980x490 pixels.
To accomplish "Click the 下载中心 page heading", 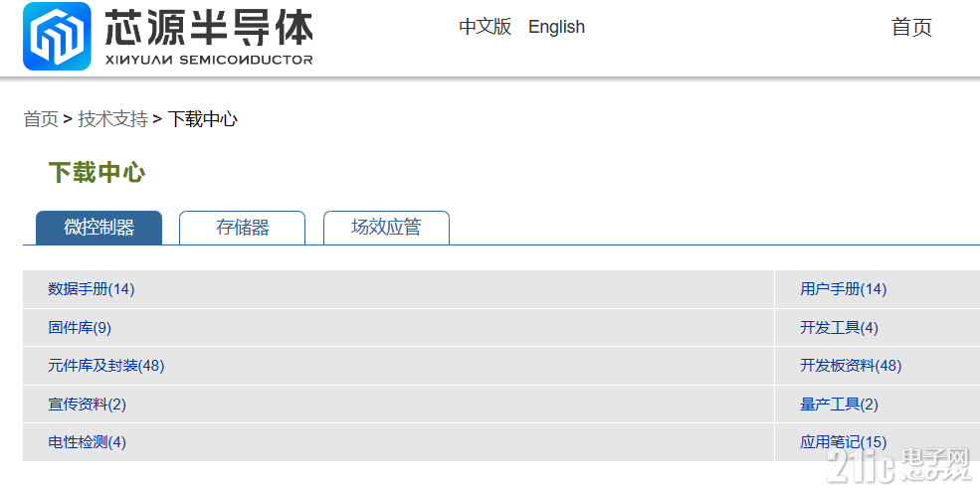I will 97,172.
